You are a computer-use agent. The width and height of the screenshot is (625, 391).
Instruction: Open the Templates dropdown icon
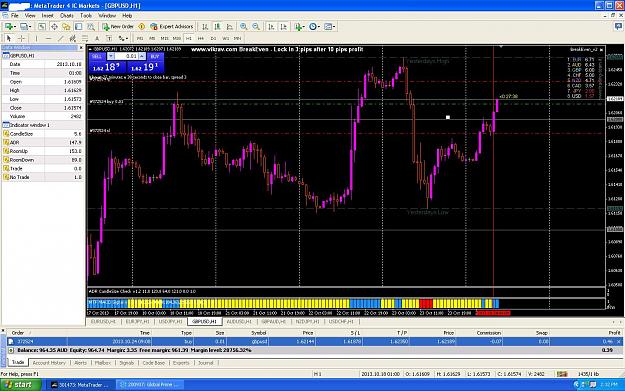[x=329, y=27]
